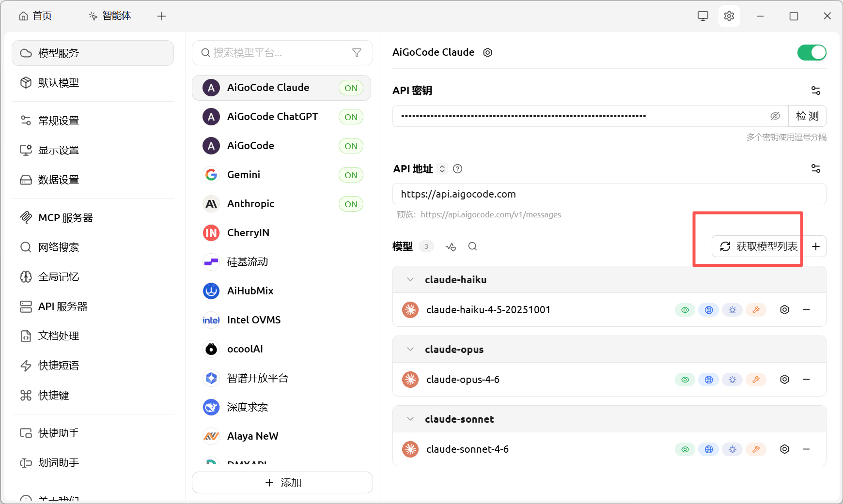Screen dimensions: 843x504
Task: Select the AiGoCode ChatGPT provider
Action: pos(281,117)
